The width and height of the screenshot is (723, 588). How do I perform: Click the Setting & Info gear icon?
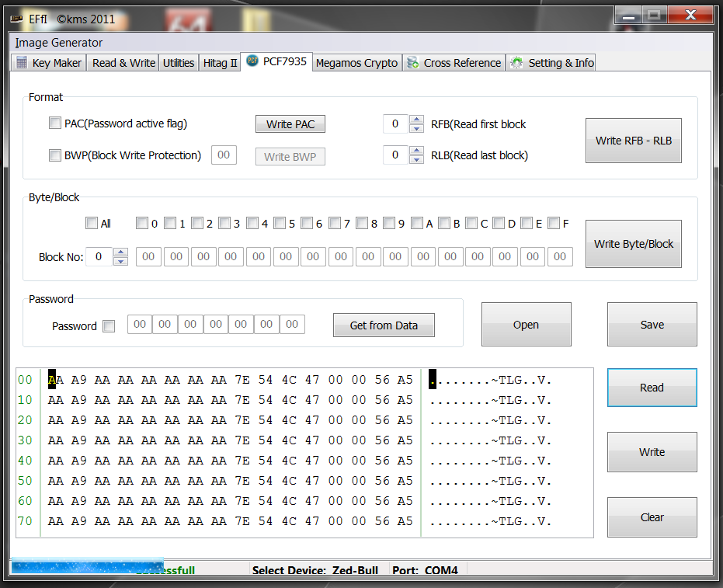coord(517,63)
